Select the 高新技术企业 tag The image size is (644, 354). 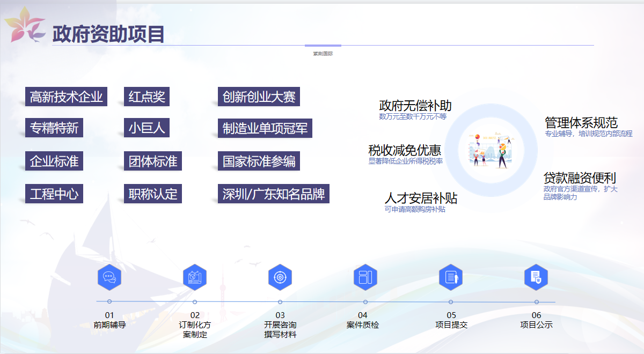[x=66, y=97]
